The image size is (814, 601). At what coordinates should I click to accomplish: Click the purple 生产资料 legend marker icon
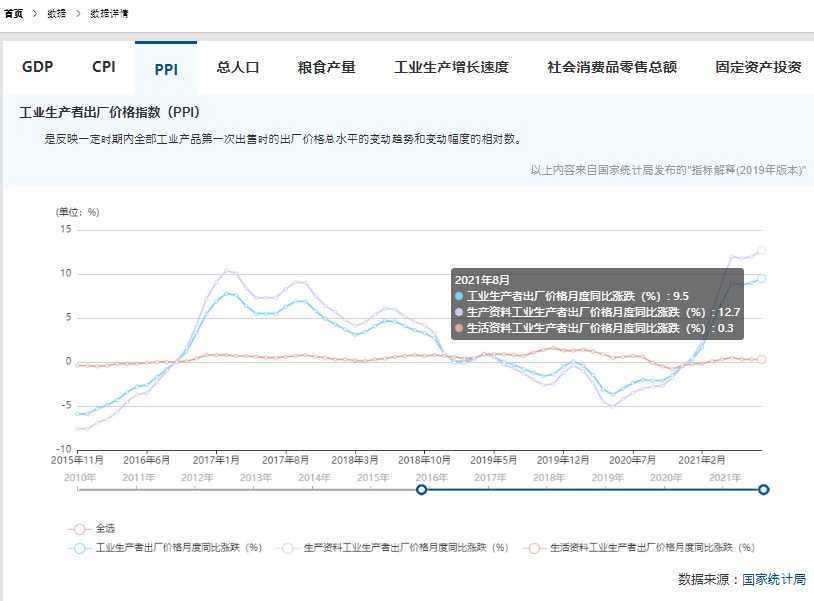(285, 548)
